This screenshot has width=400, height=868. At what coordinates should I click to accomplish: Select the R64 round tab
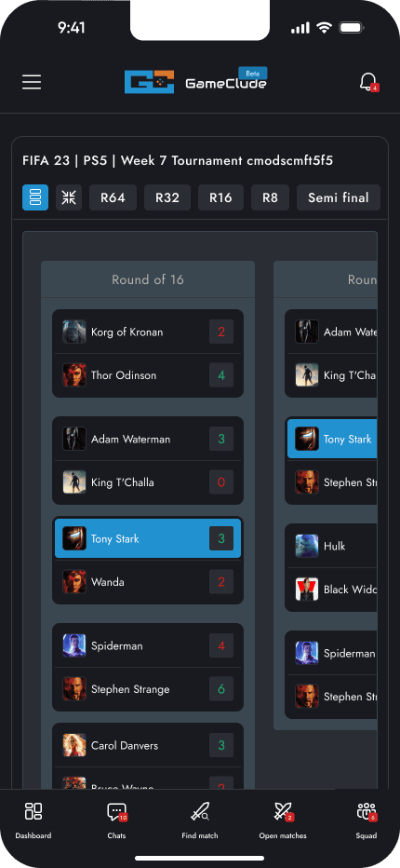click(x=113, y=197)
